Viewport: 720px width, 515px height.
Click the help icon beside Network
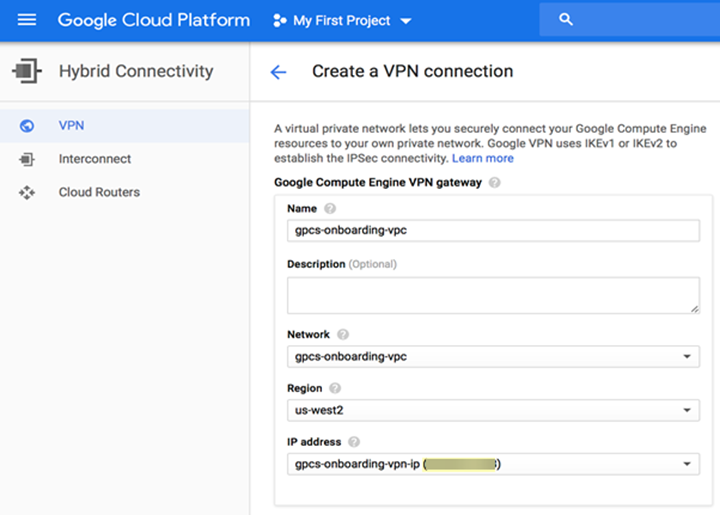click(343, 335)
